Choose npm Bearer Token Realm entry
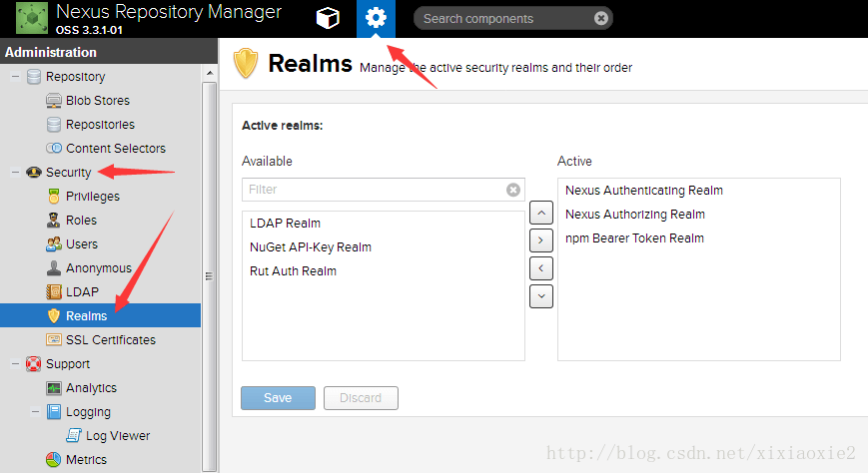This screenshot has height=473, width=868. [634, 238]
